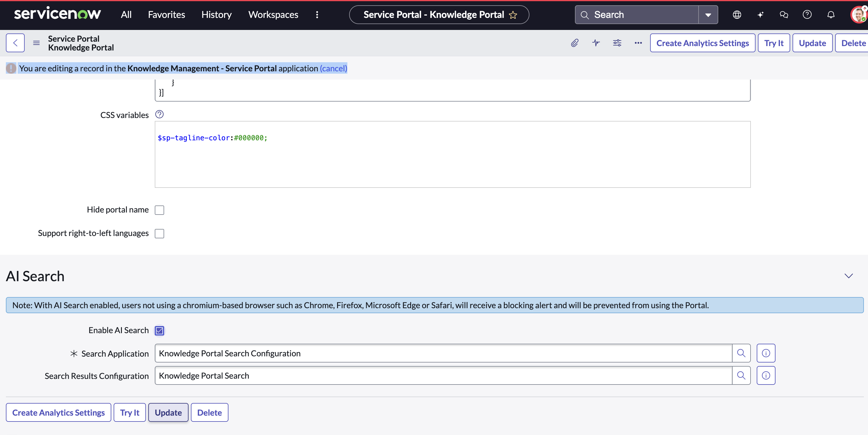Favorite this page with the star icon
This screenshot has height=435, width=868.
click(512, 15)
